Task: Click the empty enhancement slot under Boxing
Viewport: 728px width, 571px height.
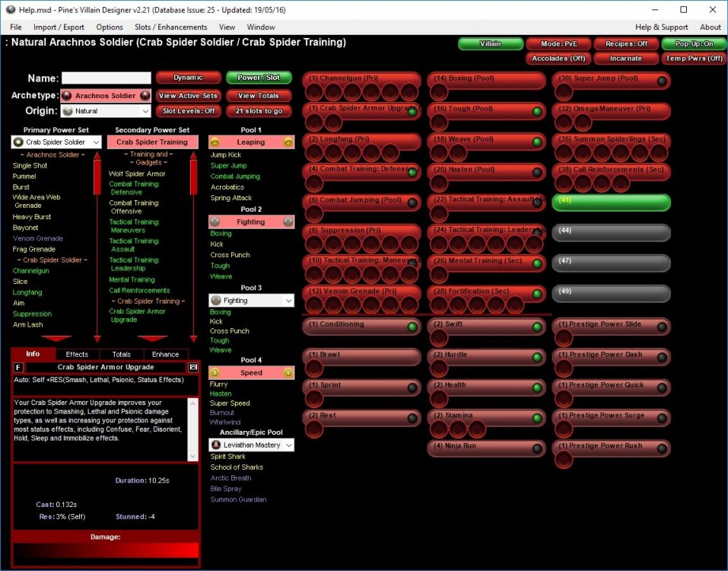Action: [440, 92]
